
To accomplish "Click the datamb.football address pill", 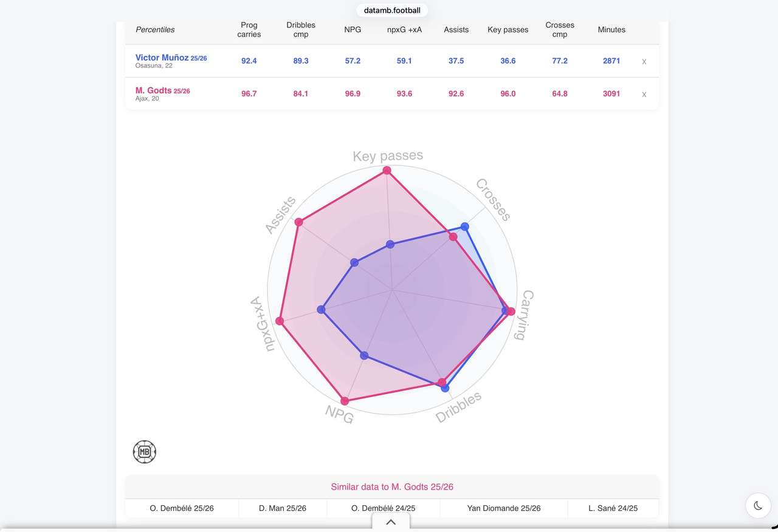I will (392, 10).
